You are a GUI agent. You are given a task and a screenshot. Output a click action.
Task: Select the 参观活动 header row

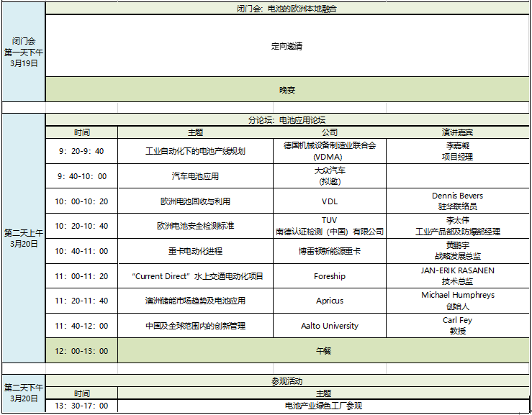pyautogui.click(x=287, y=380)
